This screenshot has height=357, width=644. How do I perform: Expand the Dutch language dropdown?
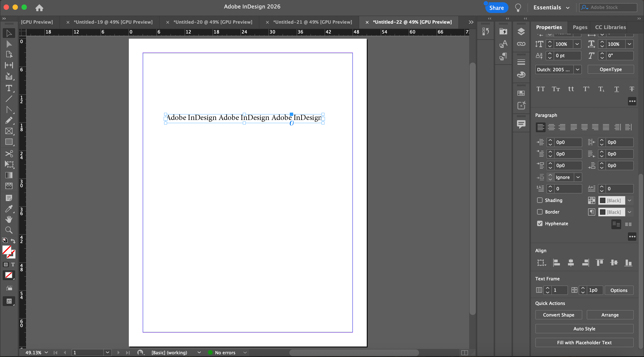pos(578,69)
